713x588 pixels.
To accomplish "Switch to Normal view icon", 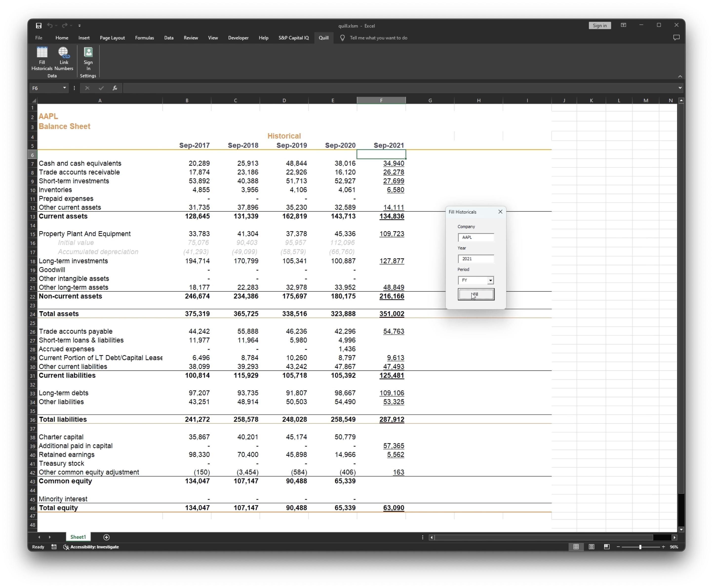I will pos(576,547).
